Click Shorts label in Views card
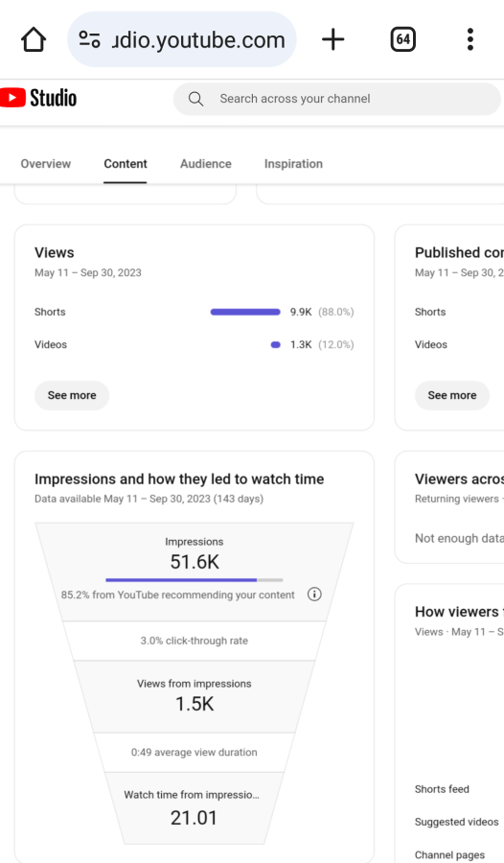Image resolution: width=504 pixels, height=863 pixels. click(x=50, y=312)
